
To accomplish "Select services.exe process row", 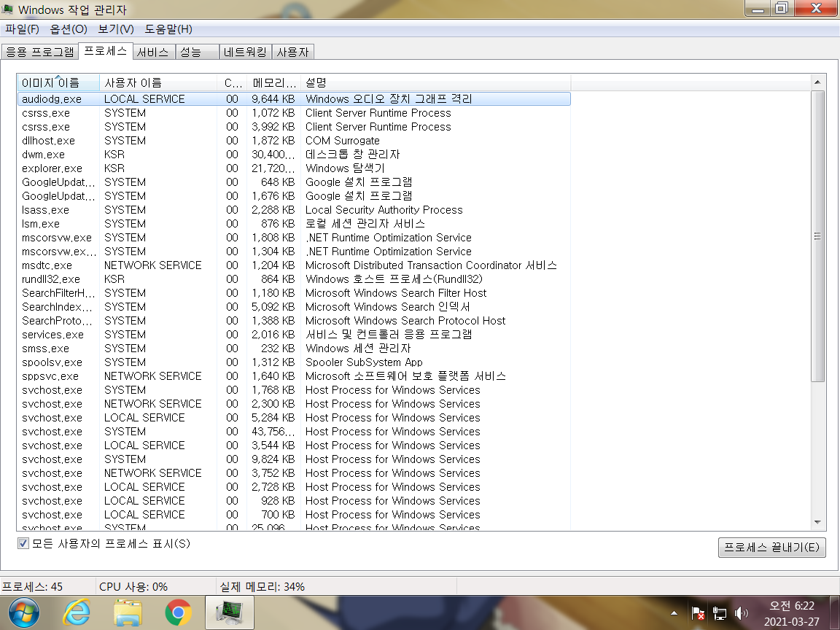I will (294, 335).
